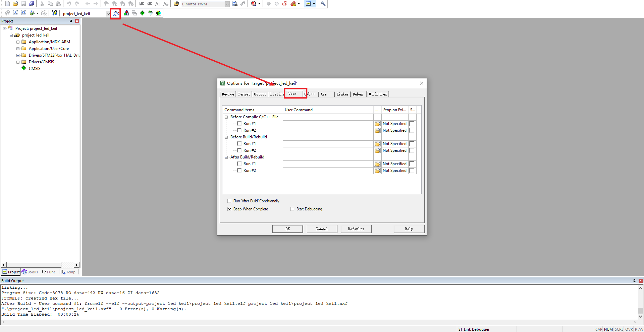Check After Build/Rebuild Run #1 checkbox
This screenshot has height=332, width=644.
(x=239, y=164)
